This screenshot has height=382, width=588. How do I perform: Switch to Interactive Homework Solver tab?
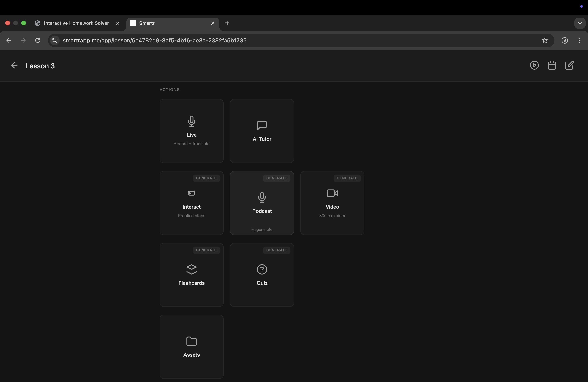point(76,23)
